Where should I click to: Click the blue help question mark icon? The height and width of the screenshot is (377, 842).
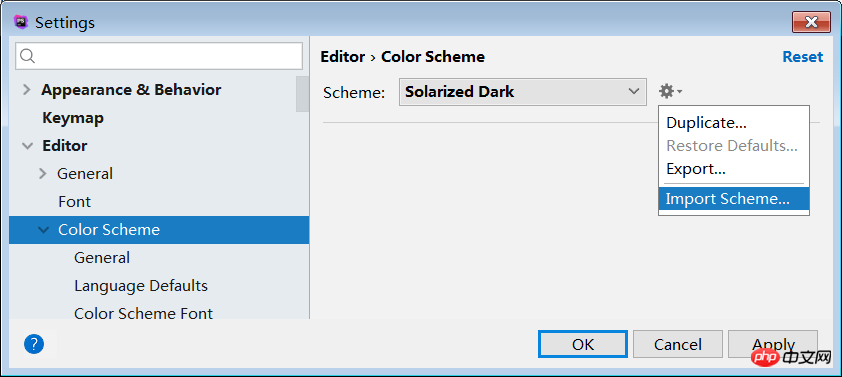34,344
